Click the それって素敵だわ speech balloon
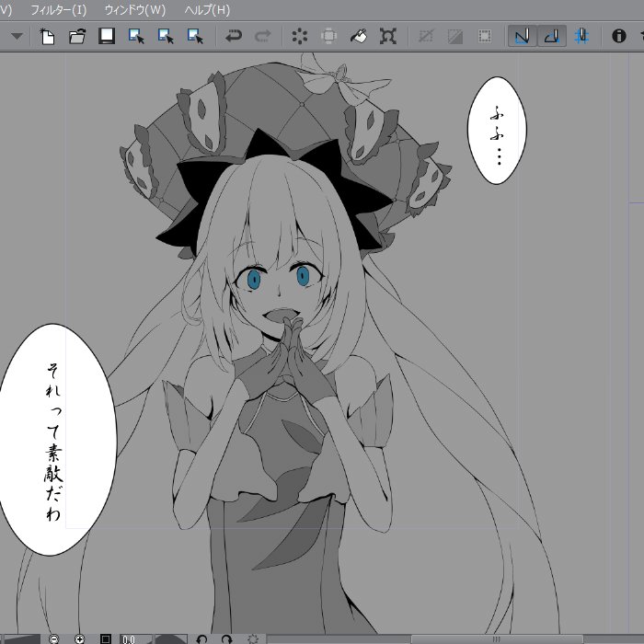Image resolution: width=644 pixels, height=644 pixels. coord(54,440)
